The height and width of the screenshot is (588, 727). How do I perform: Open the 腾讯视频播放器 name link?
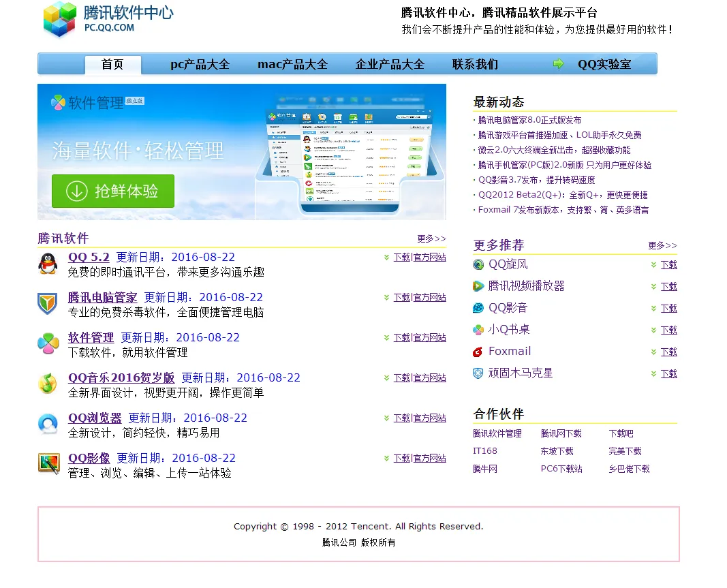(526, 286)
